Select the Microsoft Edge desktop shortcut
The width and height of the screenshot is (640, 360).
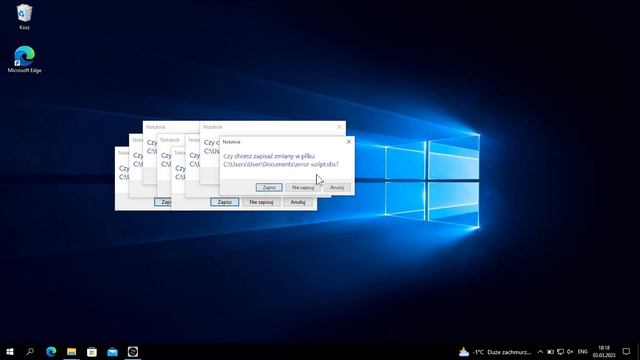click(x=24, y=60)
